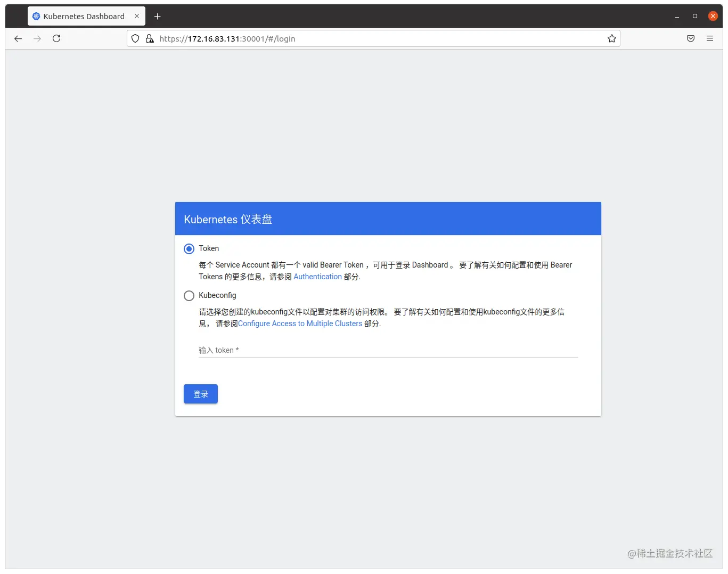Open the Pocket save icon
728x574 pixels.
(x=691, y=38)
